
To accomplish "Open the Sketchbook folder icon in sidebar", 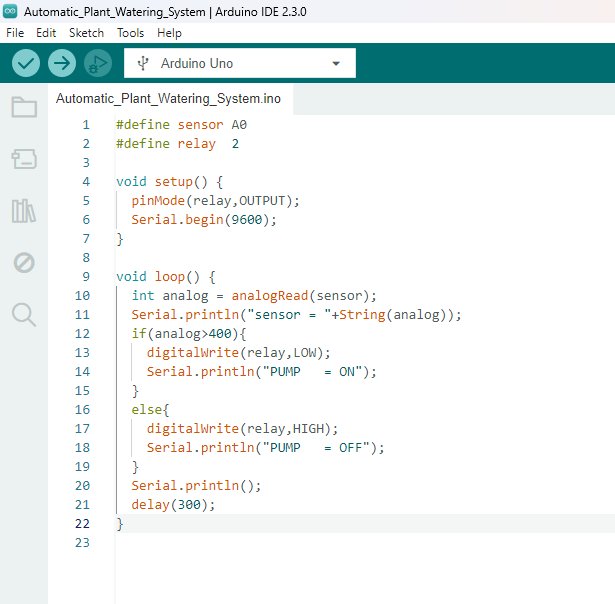I will 24,107.
